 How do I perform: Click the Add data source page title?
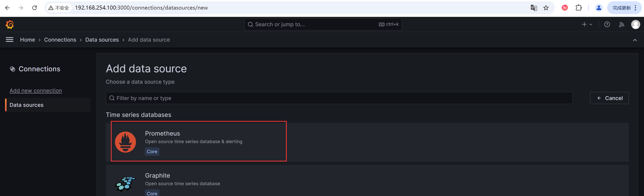(x=146, y=69)
